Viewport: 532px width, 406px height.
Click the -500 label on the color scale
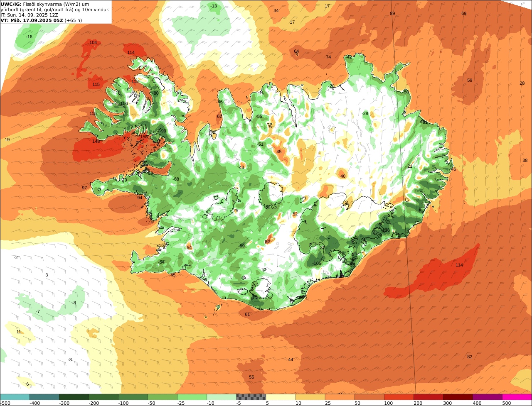click(5, 403)
